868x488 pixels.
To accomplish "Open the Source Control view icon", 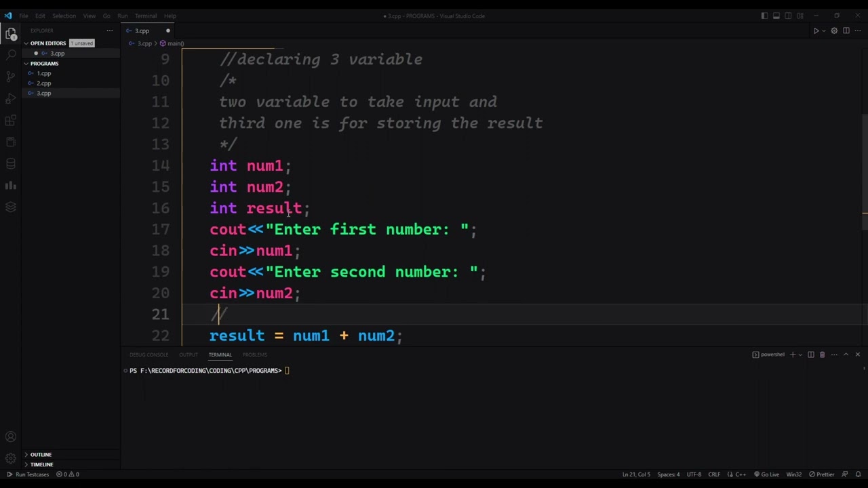I will point(11,77).
